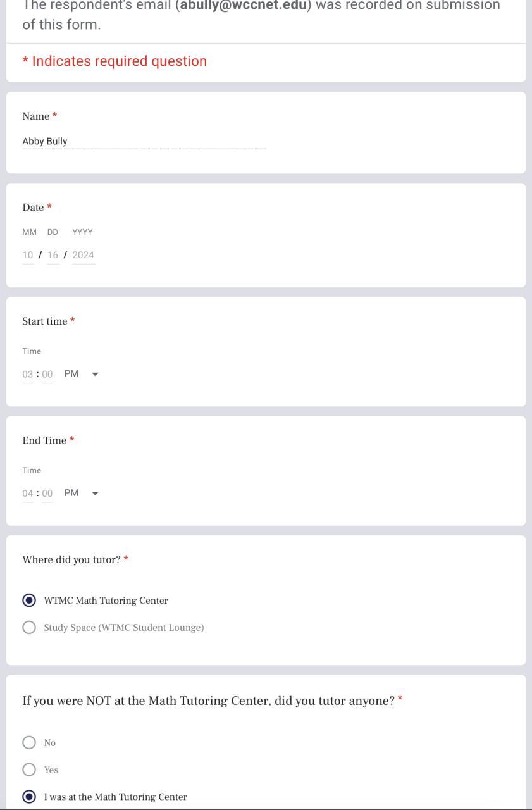Open Start time AM/PM dropdown arrow

pyautogui.click(x=96, y=374)
